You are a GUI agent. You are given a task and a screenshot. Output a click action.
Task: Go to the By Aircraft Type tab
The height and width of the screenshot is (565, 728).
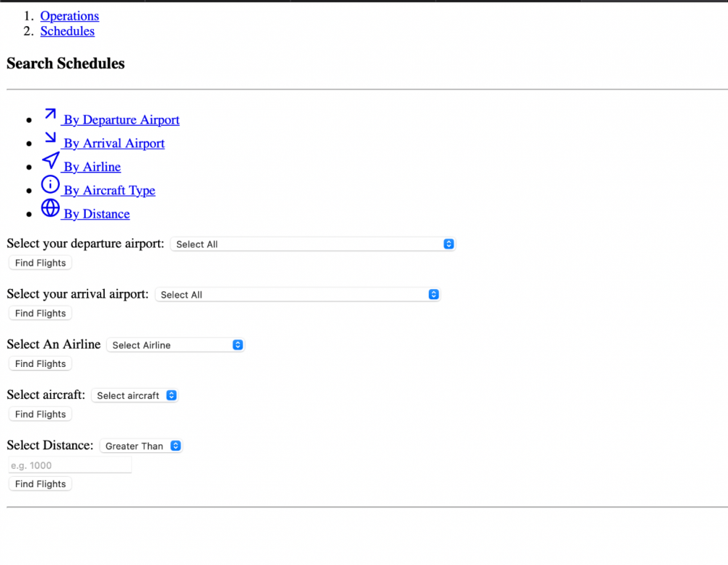click(109, 191)
